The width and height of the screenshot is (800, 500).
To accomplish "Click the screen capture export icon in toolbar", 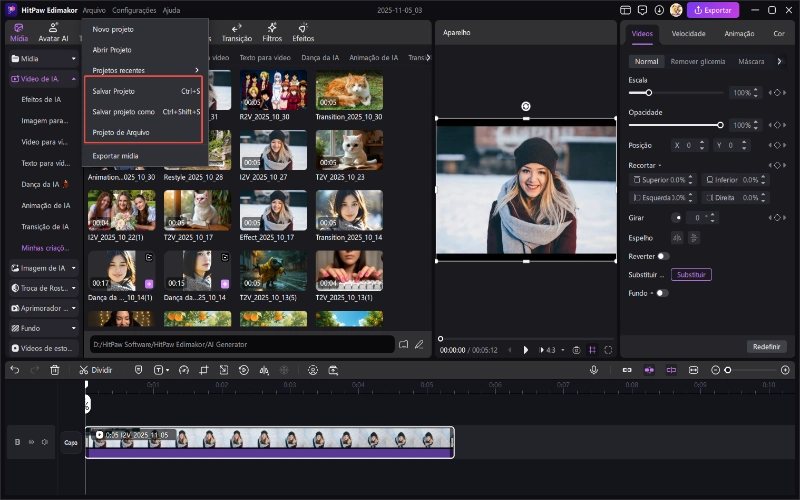I will click(333, 370).
